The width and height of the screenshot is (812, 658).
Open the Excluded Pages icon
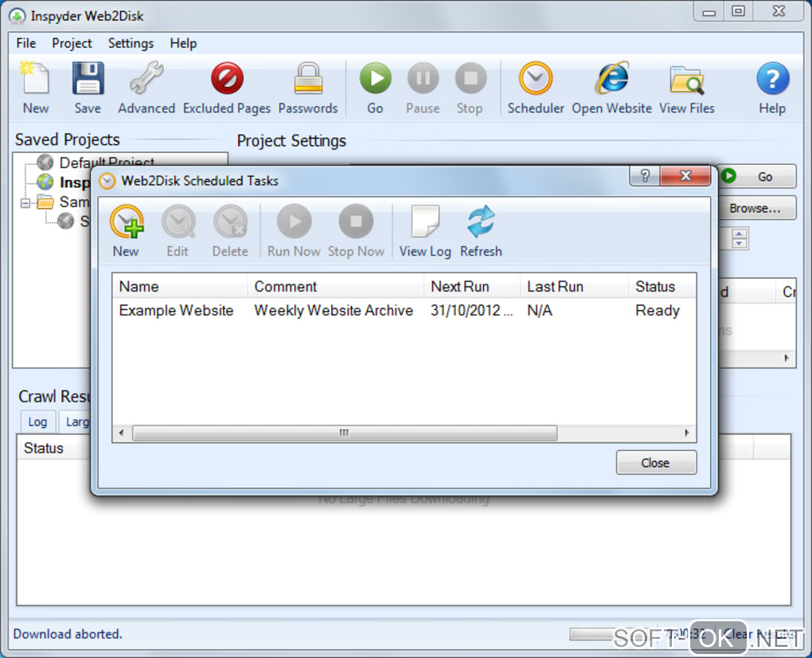click(x=227, y=87)
